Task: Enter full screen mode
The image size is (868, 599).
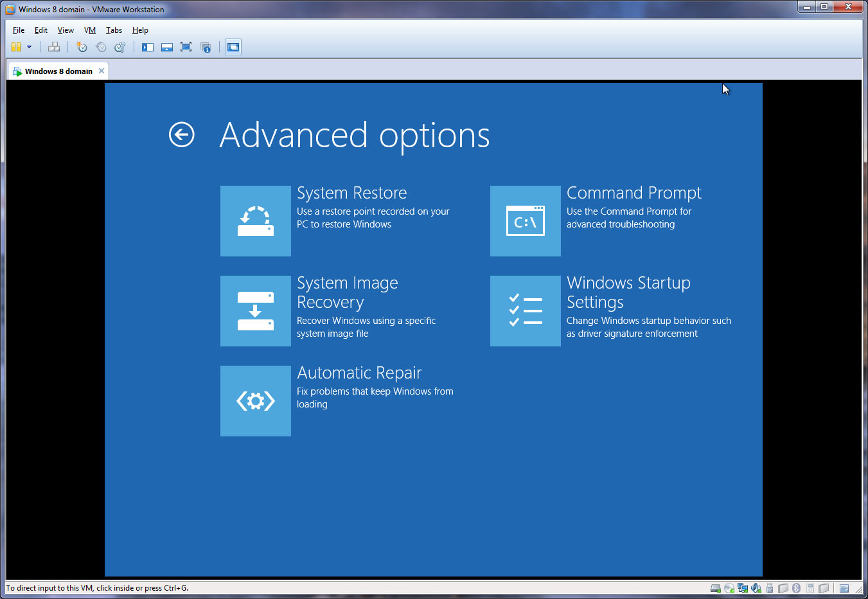Action: pyautogui.click(x=186, y=47)
